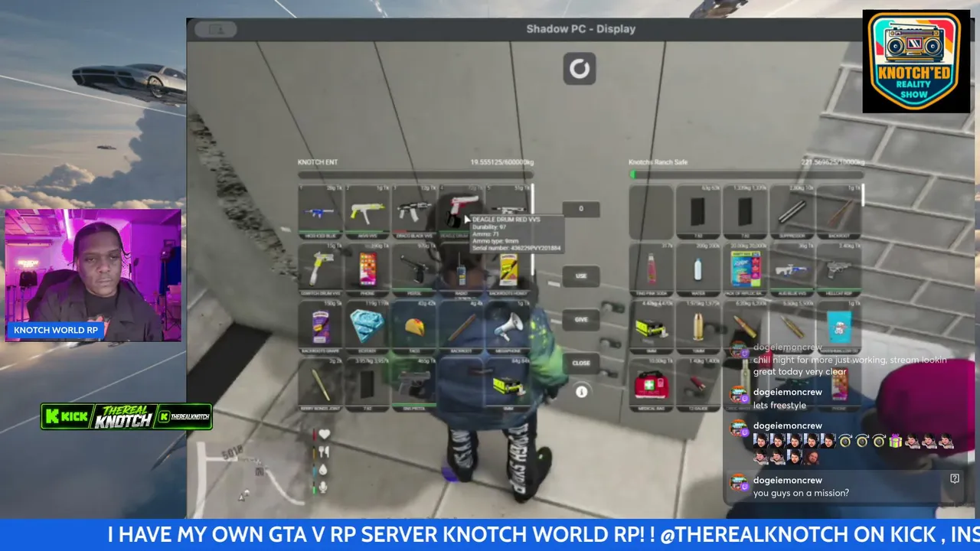
Task: Select the Pack of Ripploc Bags item
Action: [745, 270]
